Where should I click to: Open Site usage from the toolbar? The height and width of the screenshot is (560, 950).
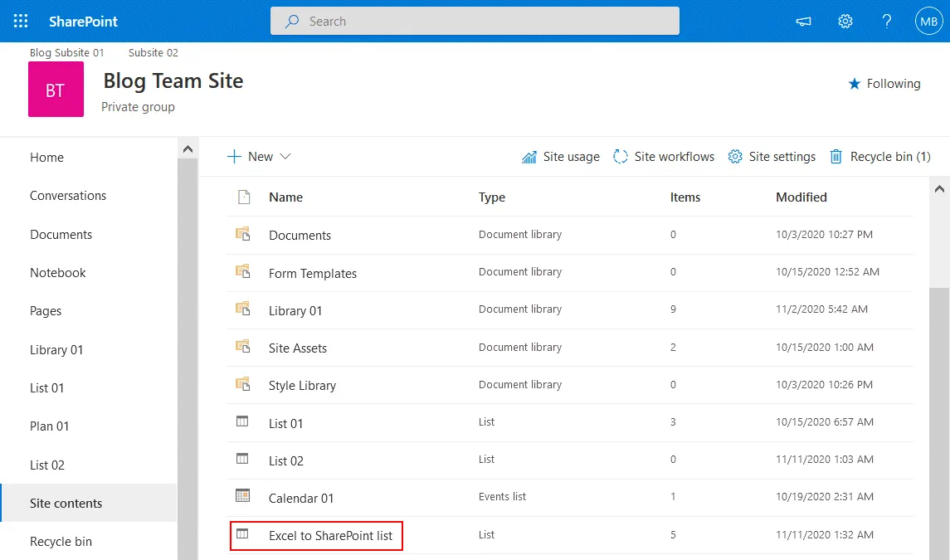click(x=560, y=157)
